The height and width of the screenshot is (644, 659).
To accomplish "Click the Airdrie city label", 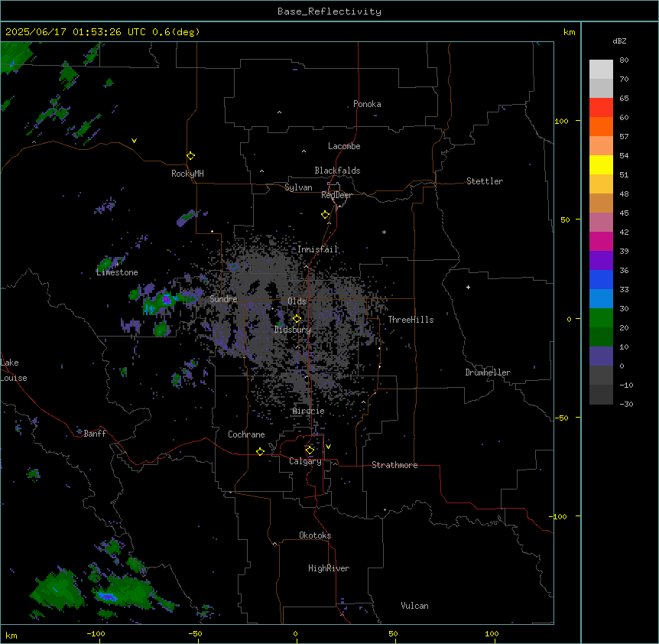I will point(309,411).
